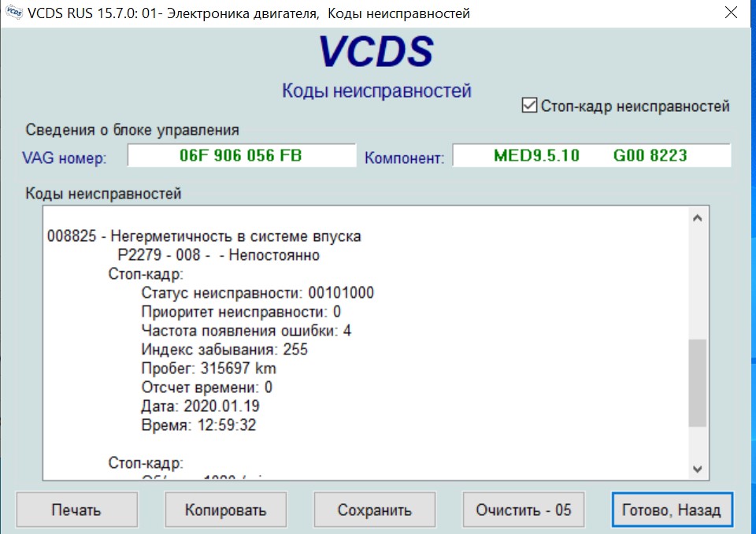The height and width of the screenshot is (534, 756).
Task: Click the Компонент field showing MED9.5.10
Action: click(591, 156)
